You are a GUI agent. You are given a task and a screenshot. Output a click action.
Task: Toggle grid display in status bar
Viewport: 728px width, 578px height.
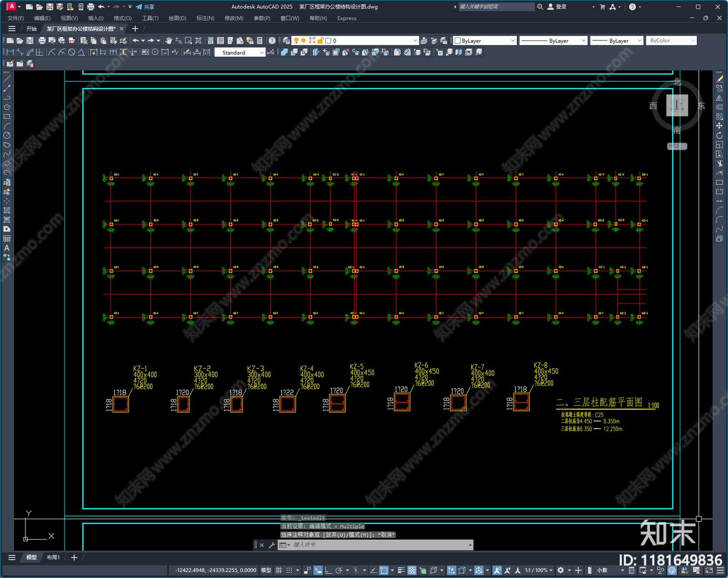click(x=278, y=570)
